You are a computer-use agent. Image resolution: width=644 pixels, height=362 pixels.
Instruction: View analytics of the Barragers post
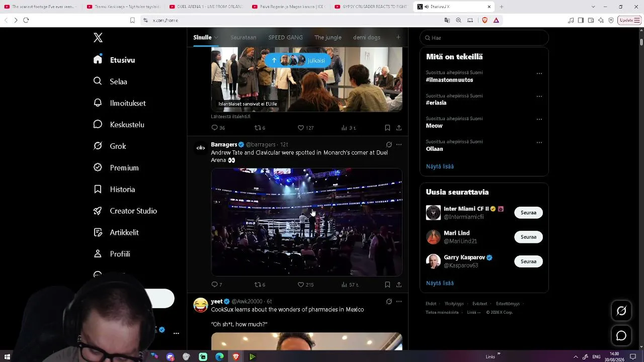click(x=350, y=285)
